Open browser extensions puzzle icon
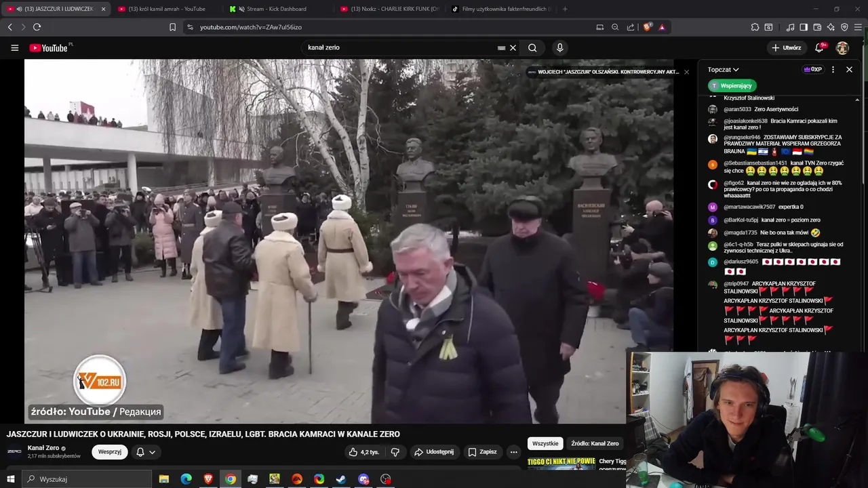 click(755, 27)
